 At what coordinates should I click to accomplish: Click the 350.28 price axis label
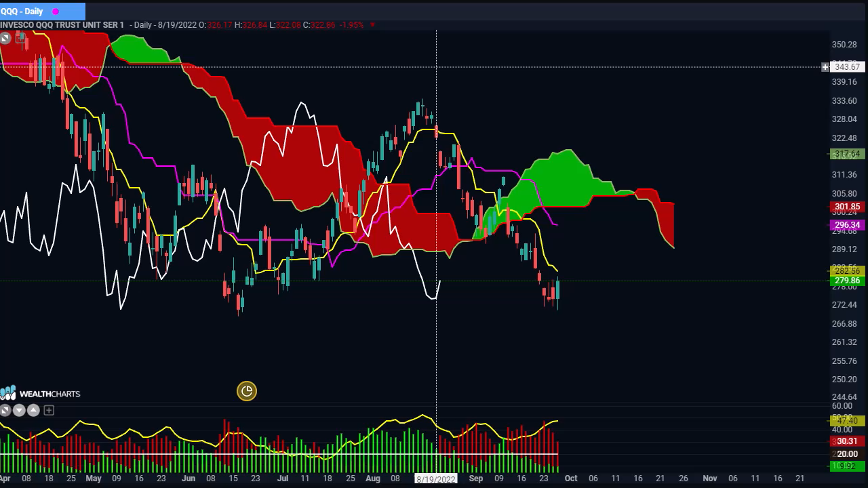(844, 45)
